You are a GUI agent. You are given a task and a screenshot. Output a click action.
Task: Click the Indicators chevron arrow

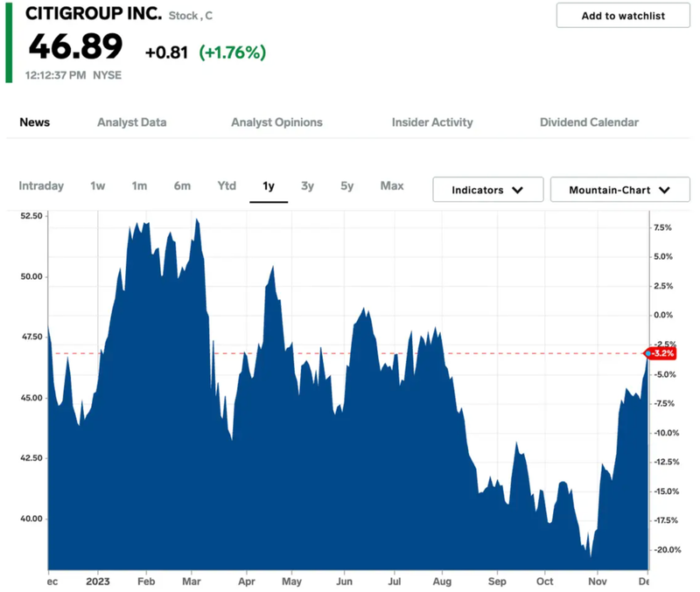tap(517, 190)
